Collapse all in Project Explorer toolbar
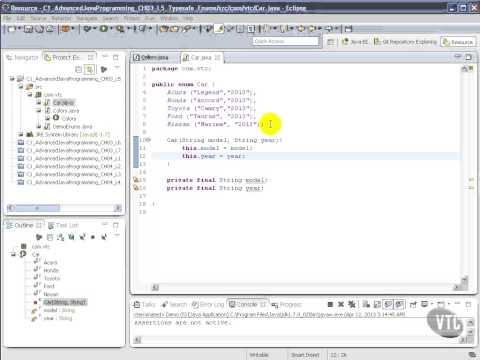This screenshot has height=360, width=480. point(78,69)
